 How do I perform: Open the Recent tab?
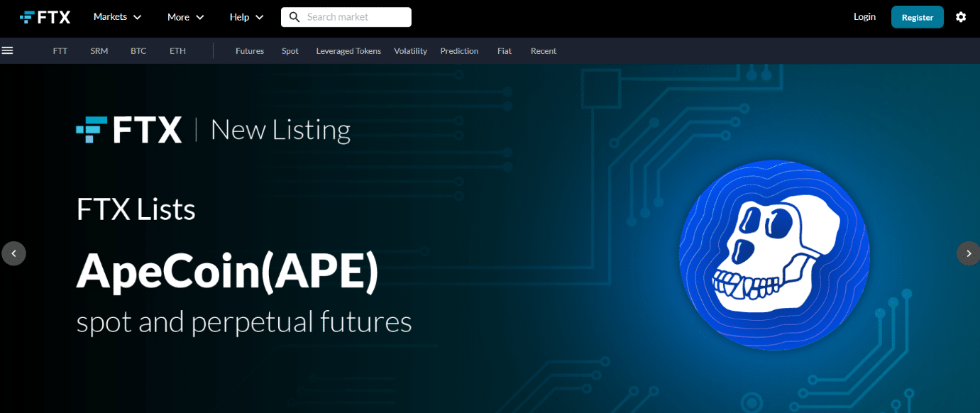coord(544,51)
